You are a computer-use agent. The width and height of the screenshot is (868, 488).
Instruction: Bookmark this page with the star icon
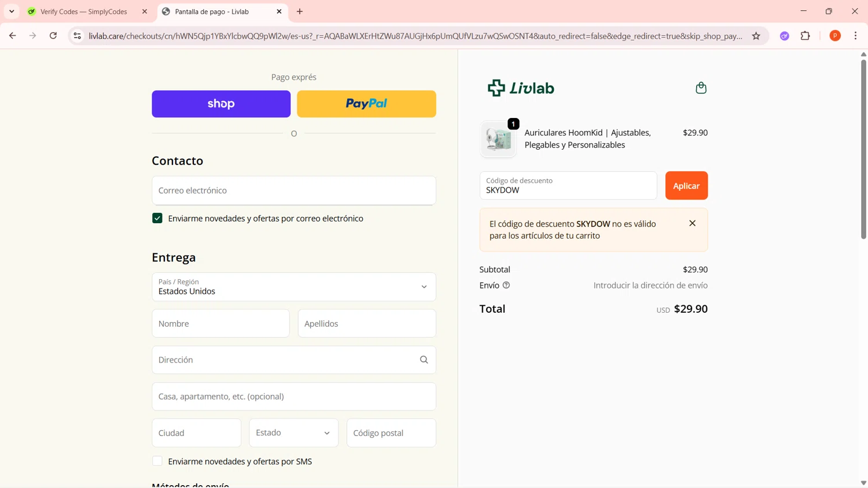click(756, 36)
